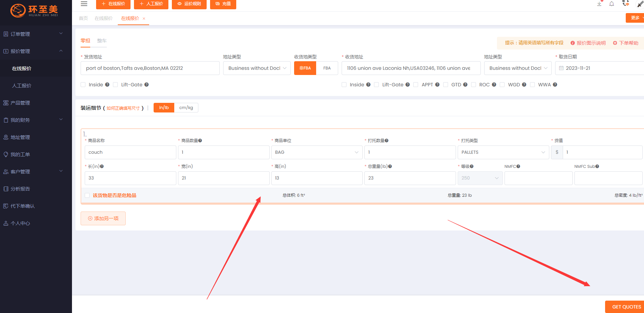644x313 pixels.
Task: Open the 打托类型 PALLETS dropdown
Action: 503,152
